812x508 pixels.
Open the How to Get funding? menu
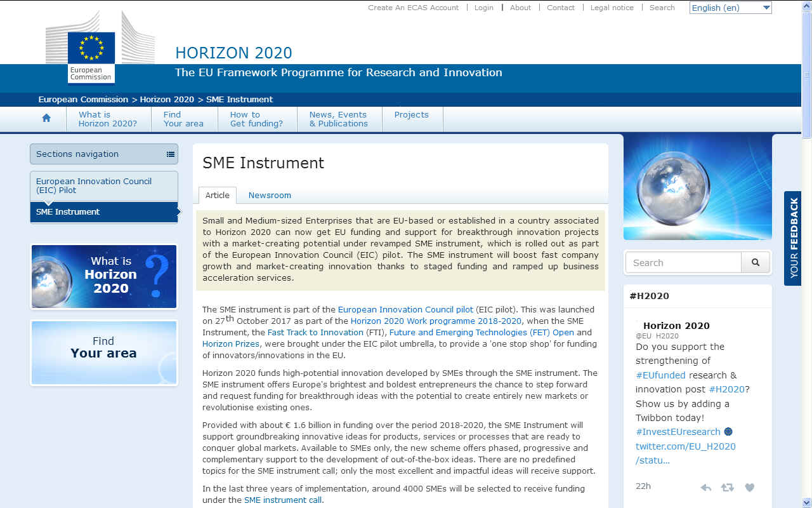[x=256, y=119]
